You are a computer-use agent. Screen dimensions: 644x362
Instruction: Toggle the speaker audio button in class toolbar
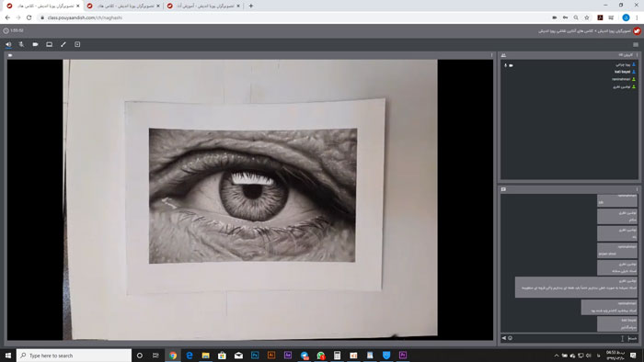tap(8, 44)
